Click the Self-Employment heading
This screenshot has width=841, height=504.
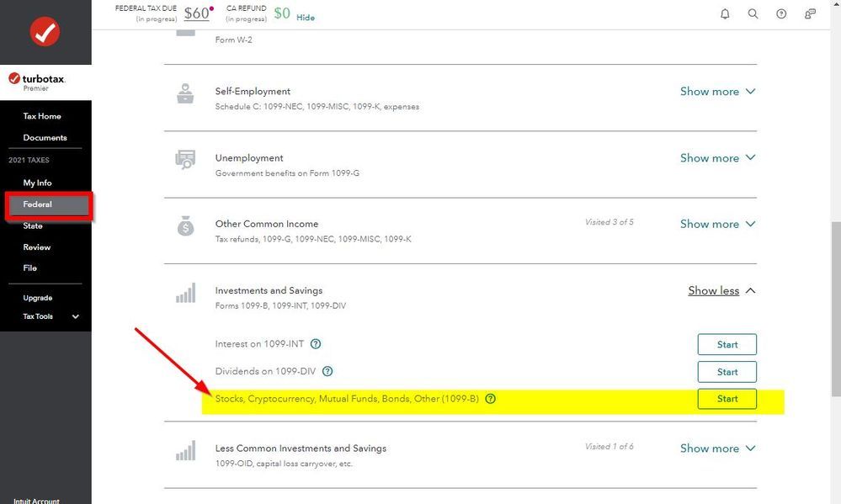(x=253, y=91)
